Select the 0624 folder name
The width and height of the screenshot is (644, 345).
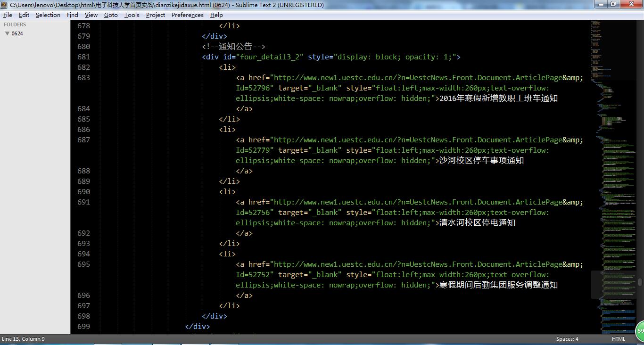click(x=17, y=33)
